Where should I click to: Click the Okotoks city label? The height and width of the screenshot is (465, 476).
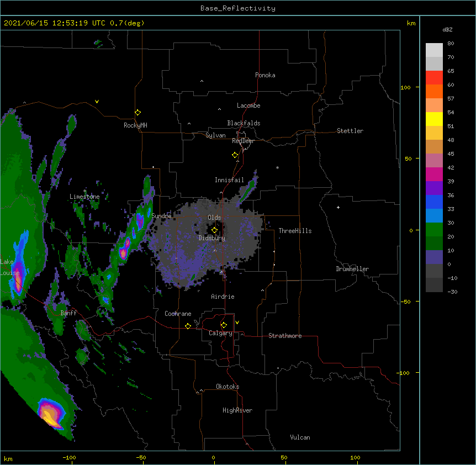point(228,387)
